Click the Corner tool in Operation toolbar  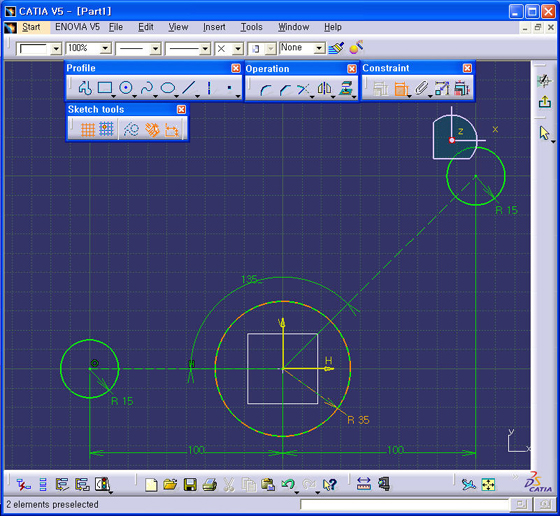click(265, 89)
